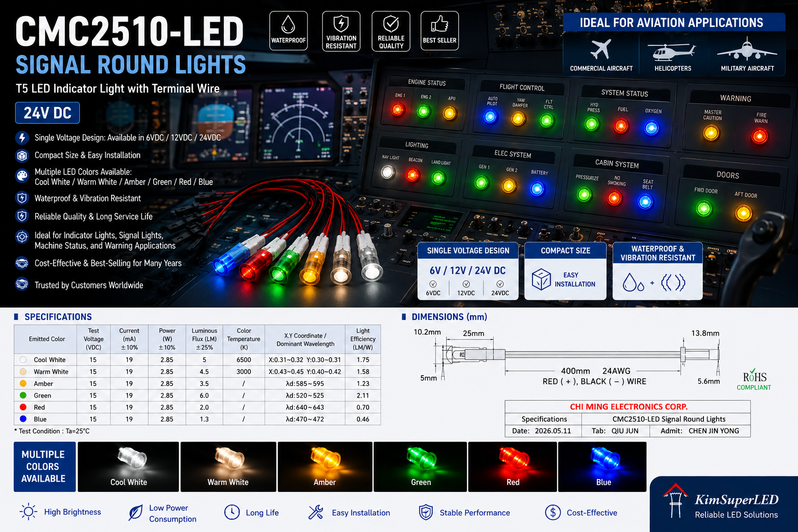The width and height of the screenshot is (798, 532).
Task: Click the water drops icon in Waterproof card
Action: 633,283
